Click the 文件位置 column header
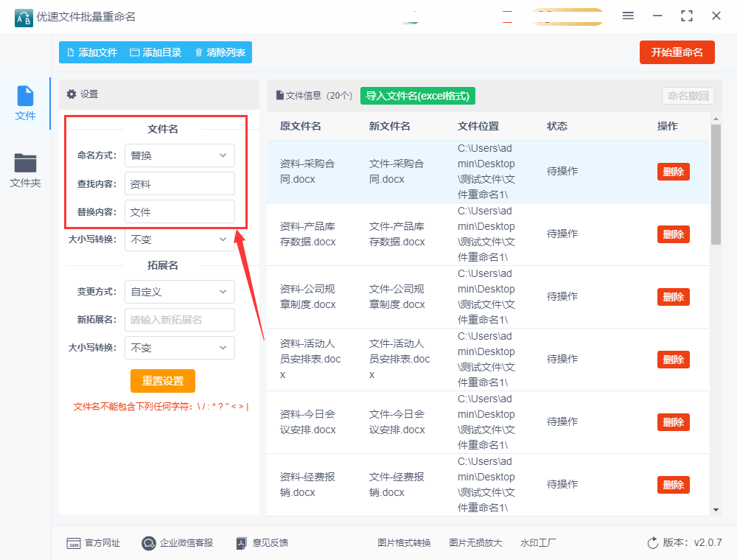 pos(478,126)
